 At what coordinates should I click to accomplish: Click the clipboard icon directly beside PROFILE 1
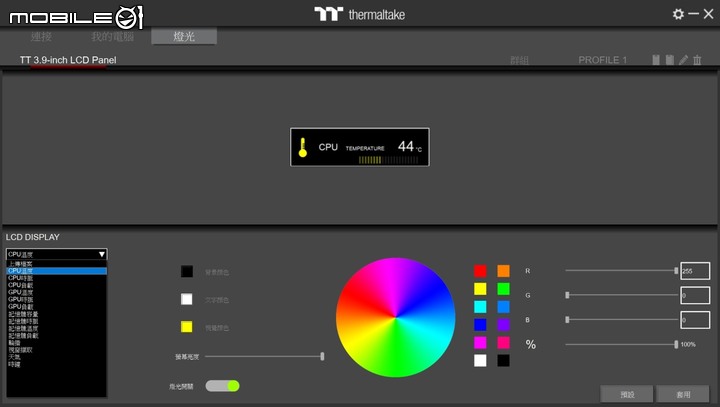656,60
